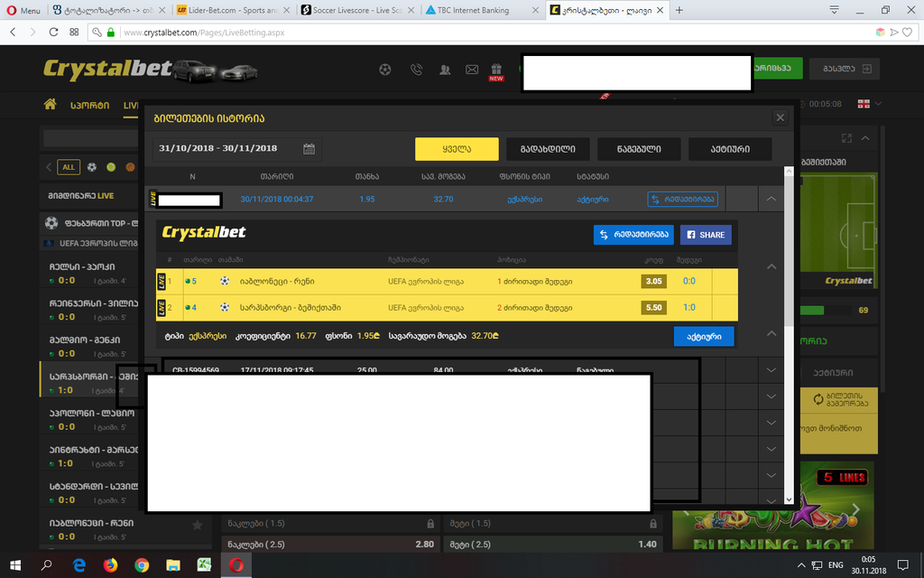Select bet ნაკლები (2.5) with odds 2.80
The image size is (924, 578).
pyautogui.click(x=330, y=545)
